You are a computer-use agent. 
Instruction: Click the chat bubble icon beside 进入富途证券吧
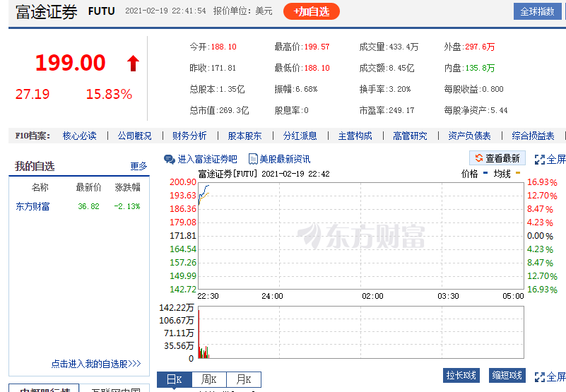coord(170,159)
